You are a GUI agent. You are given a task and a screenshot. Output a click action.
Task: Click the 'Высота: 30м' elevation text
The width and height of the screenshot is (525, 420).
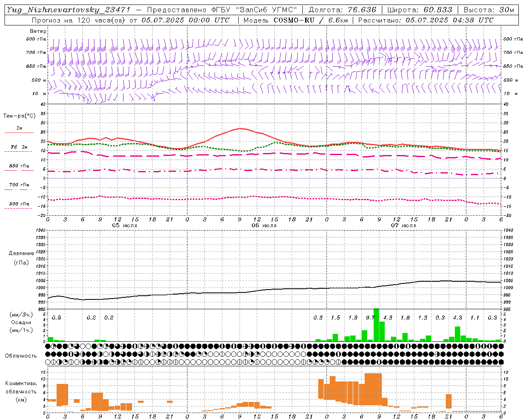488,10
